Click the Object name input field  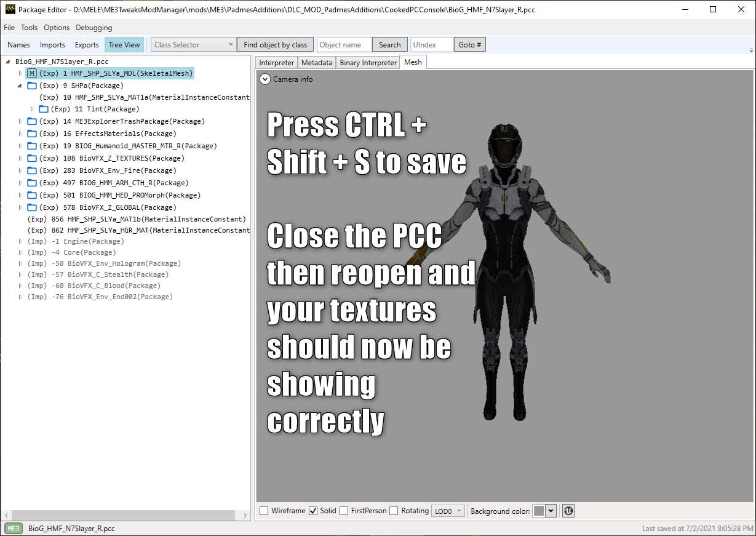coord(344,44)
